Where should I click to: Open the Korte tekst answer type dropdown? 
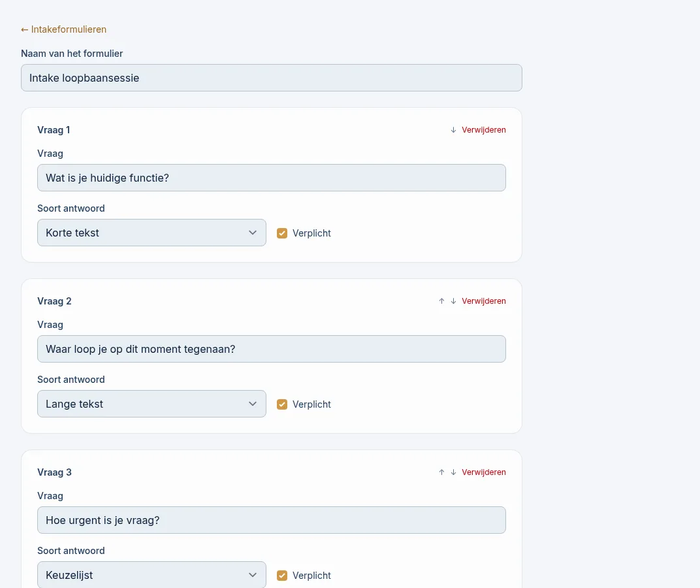coord(151,233)
